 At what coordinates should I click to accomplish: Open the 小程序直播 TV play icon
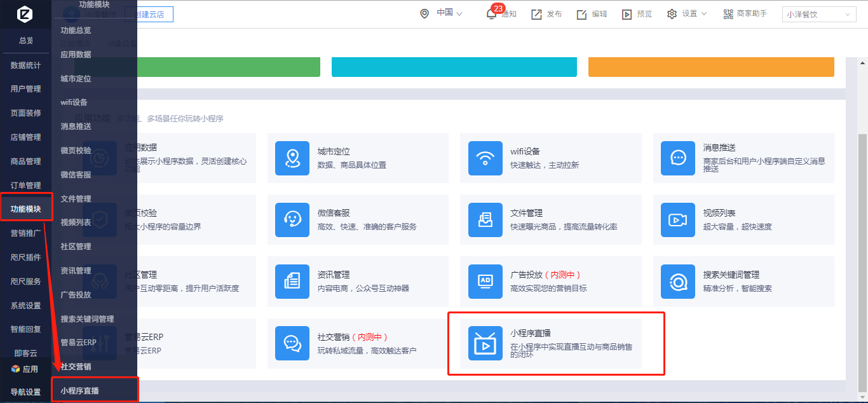pos(485,344)
